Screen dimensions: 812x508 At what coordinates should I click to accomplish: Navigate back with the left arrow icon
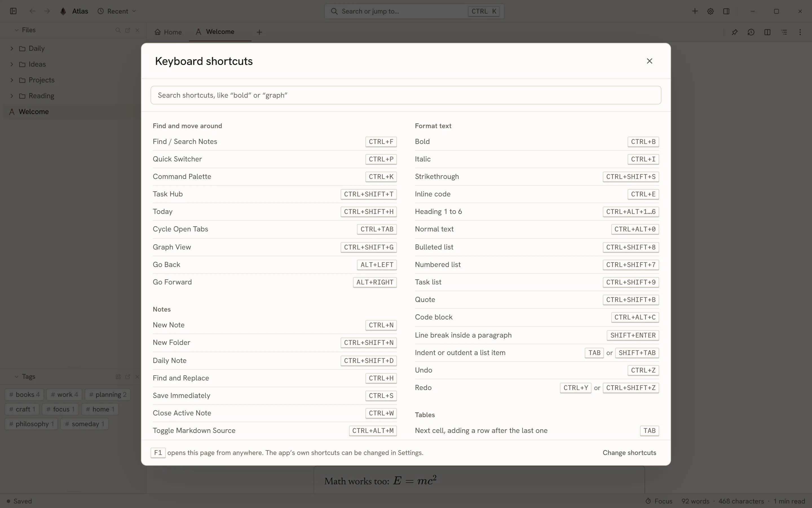point(32,11)
